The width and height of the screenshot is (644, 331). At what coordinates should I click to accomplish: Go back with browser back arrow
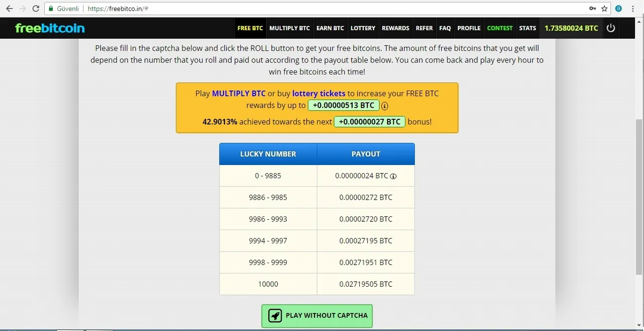click(x=9, y=9)
